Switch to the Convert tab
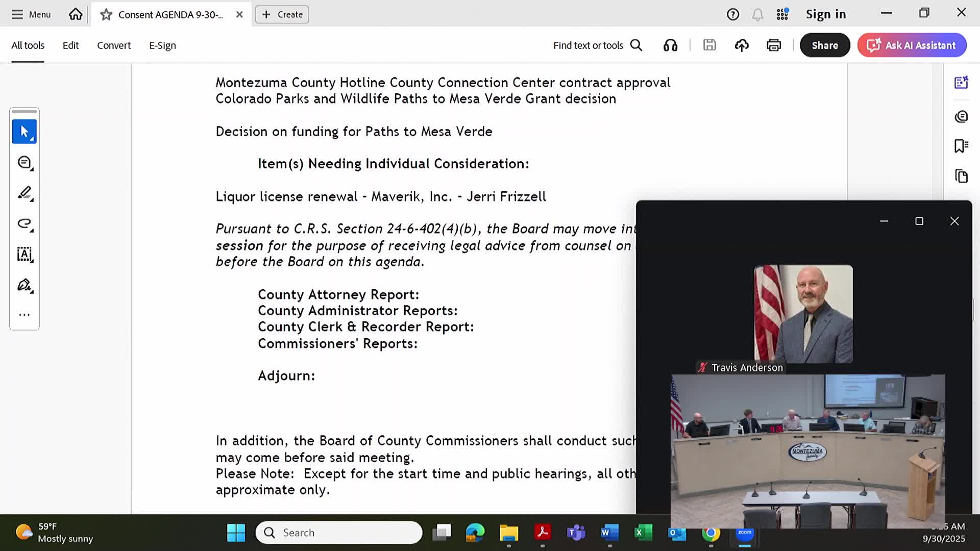980x551 pixels. (114, 45)
